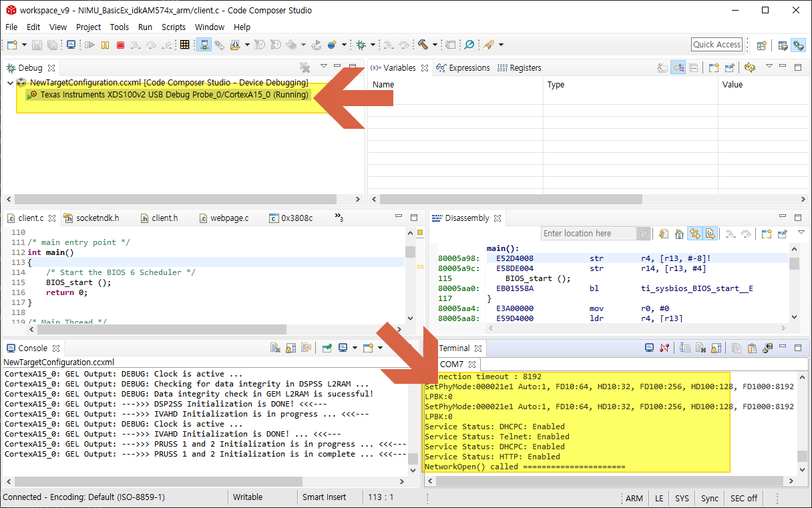812x508 pixels.
Task: Switch to the Registers tab
Action: (520, 68)
